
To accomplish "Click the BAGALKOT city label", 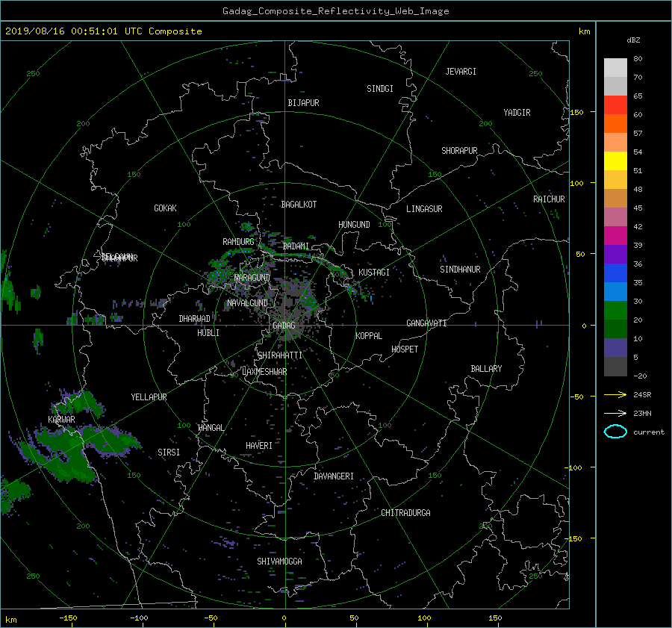I will pyautogui.click(x=299, y=205).
